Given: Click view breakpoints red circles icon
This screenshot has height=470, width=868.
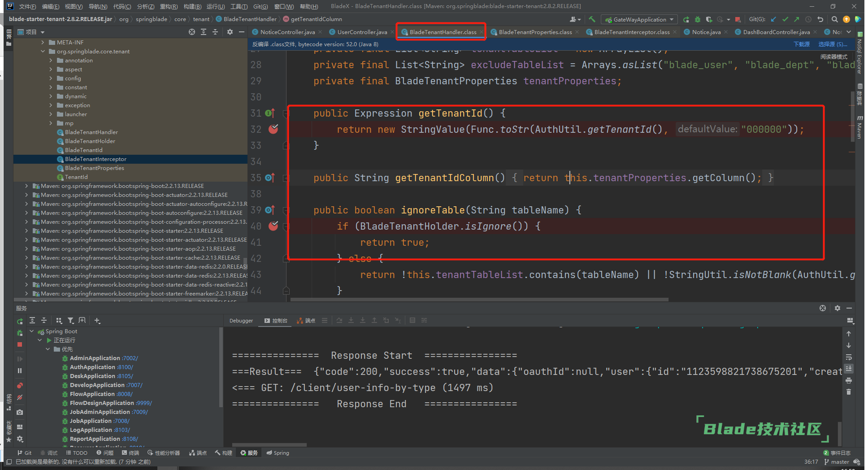Looking at the screenshot, I should 20,386.
